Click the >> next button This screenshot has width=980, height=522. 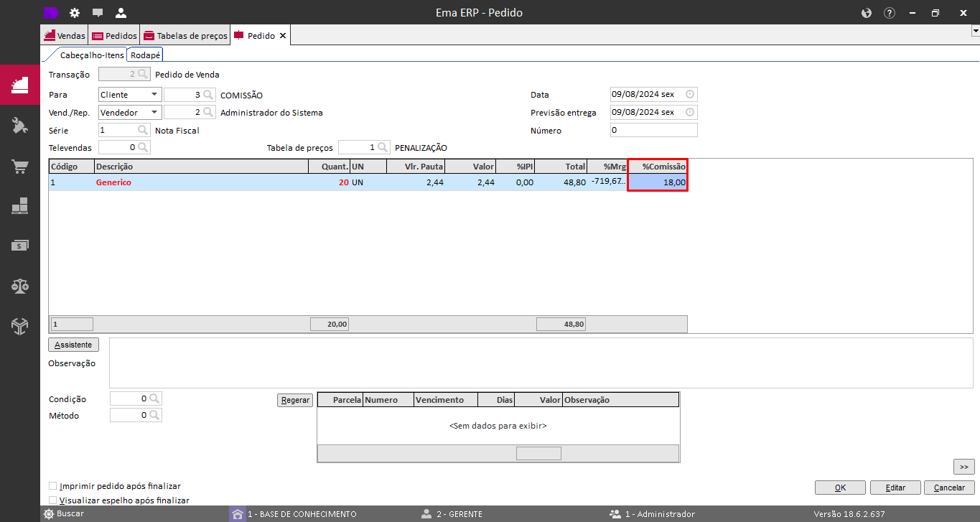point(964,467)
